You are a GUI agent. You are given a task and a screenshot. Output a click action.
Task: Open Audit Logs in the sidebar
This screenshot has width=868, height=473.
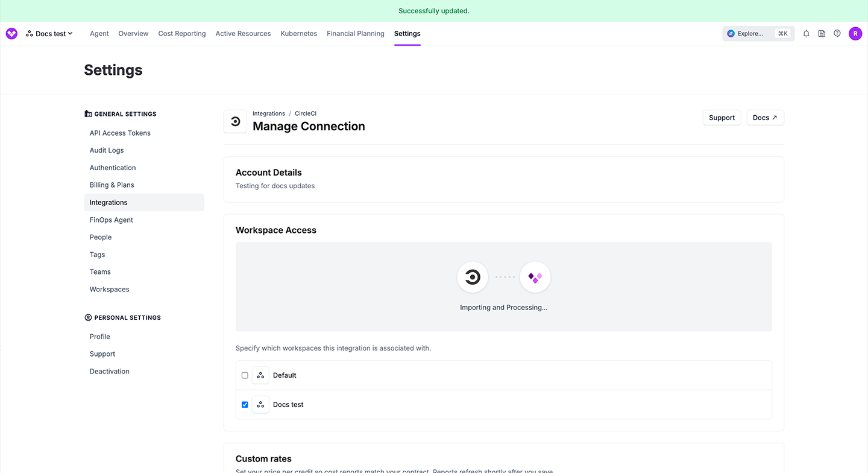point(106,150)
